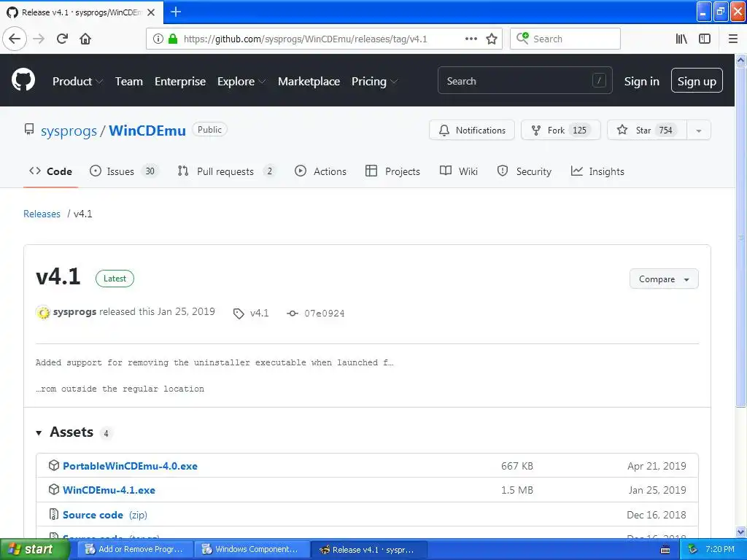Click the Firefox search box
The width and height of the screenshot is (747, 560).
(565, 39)
